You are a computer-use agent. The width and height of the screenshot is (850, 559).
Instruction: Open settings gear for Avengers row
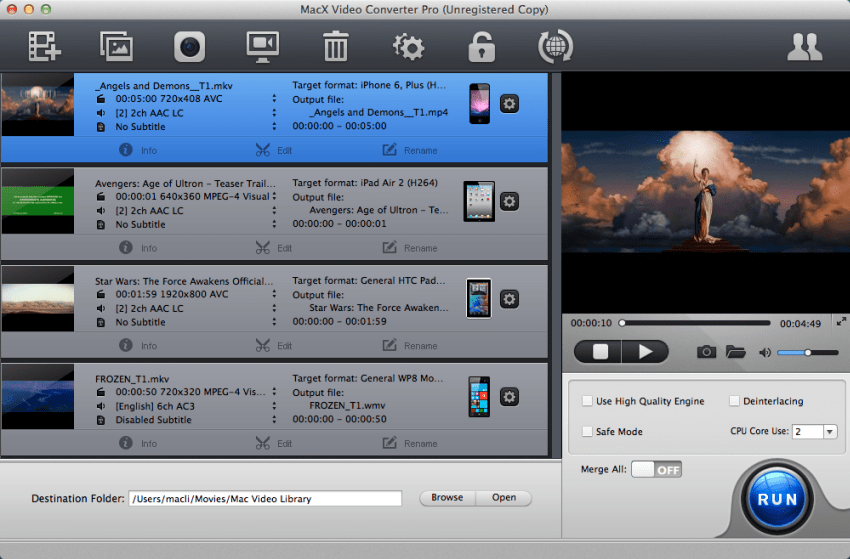tap(509, 201)
